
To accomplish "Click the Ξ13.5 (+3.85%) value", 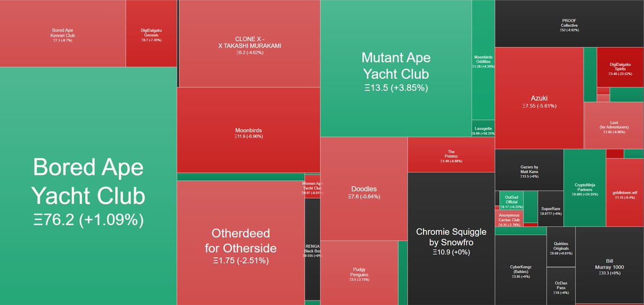I will click(x=396, y=87).
